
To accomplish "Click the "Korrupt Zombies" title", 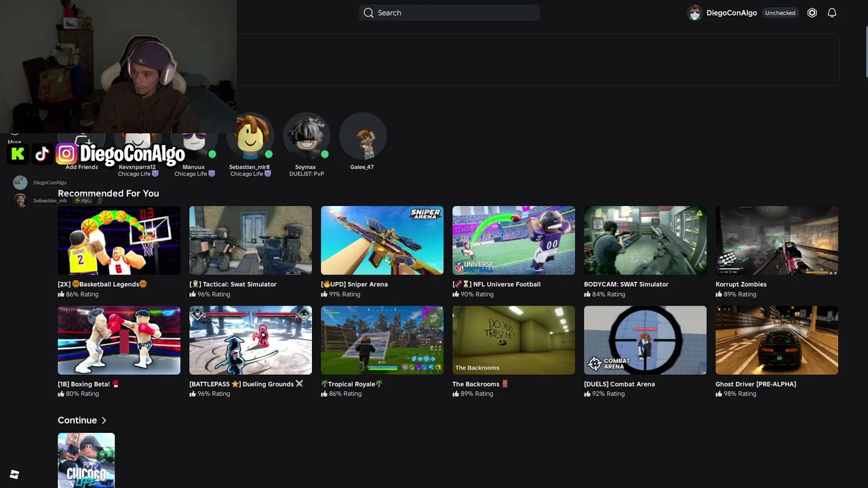I will (x=741, y=284).
